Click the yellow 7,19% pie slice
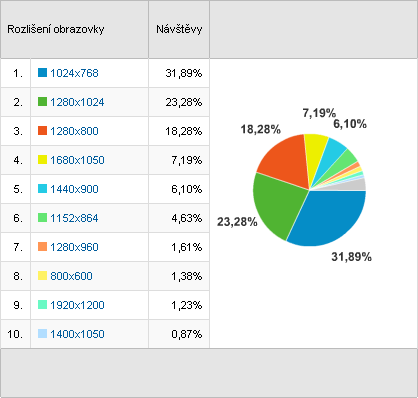 point(316,153)
